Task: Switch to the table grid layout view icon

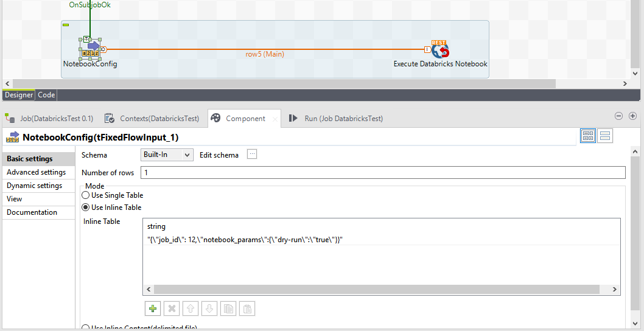Action: [x=588, y=136]
